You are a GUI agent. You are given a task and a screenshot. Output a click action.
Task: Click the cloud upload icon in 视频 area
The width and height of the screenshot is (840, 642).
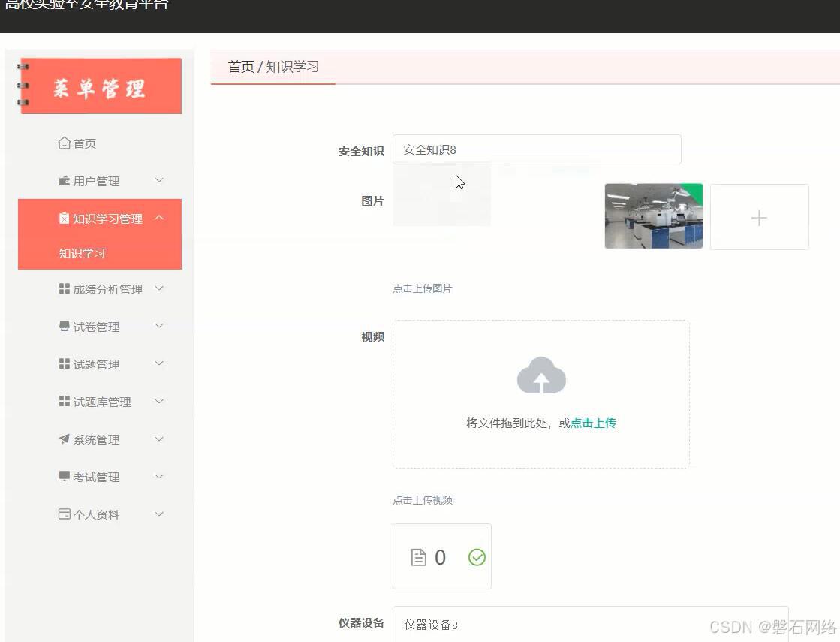pos(541,375)
